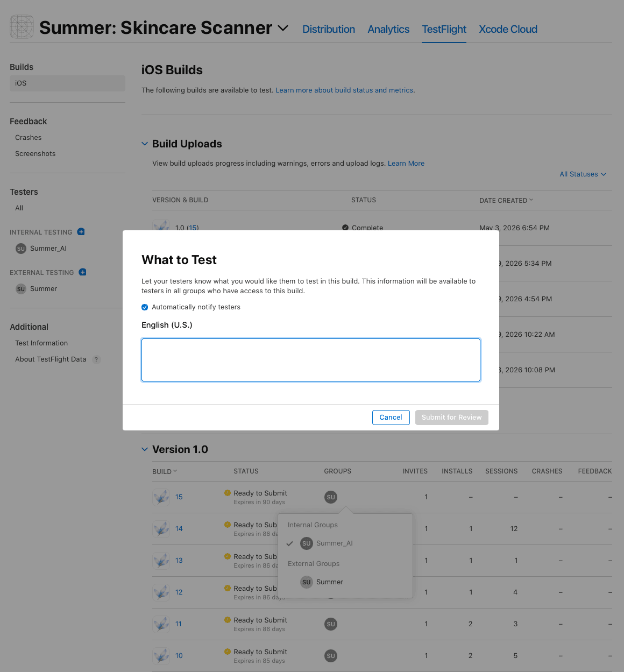Click build 12 app thumbnail
Viewport: 624px width, 672px height.
161,592
